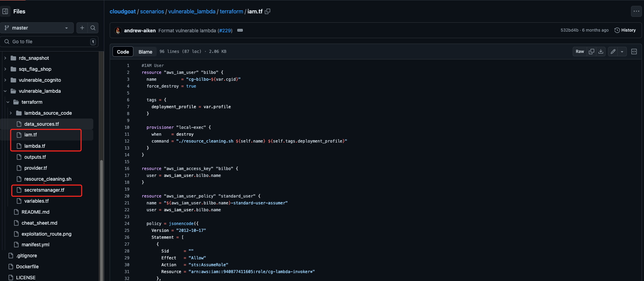The height and width of the screenshot is (281, 644).
Task: Open secretsmanager.tf in the file tree
Action: point(44,190)
